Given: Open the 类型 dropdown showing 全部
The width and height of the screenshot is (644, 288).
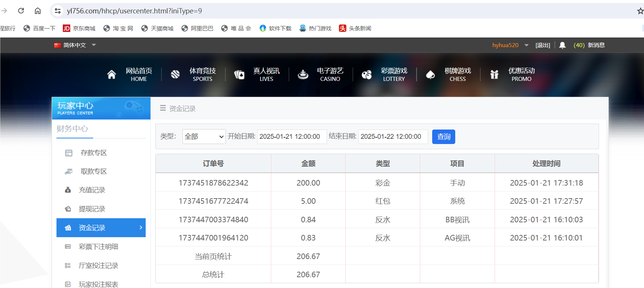Looking at the screenshot, I should pyautogui.click(x=204, y=137).
